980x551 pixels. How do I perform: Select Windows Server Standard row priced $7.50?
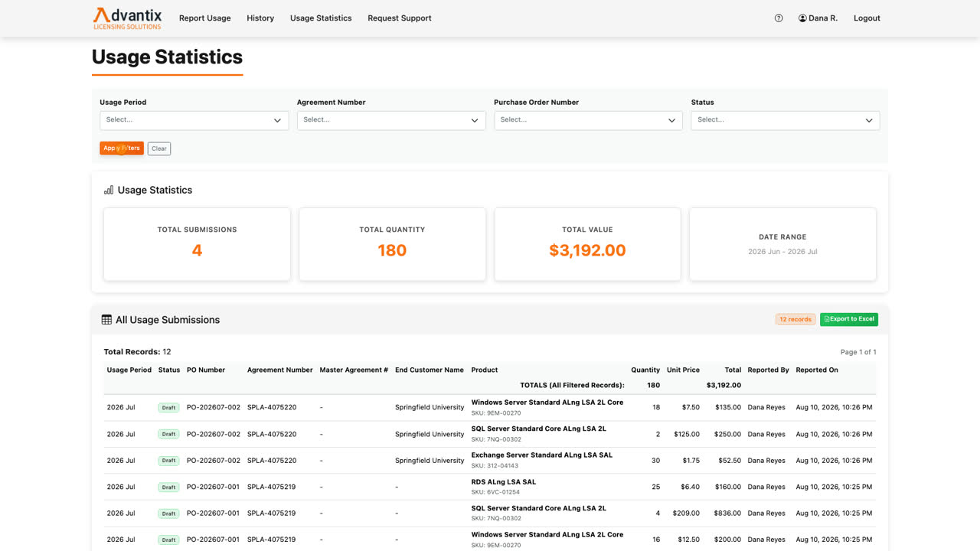coord(490,408)
